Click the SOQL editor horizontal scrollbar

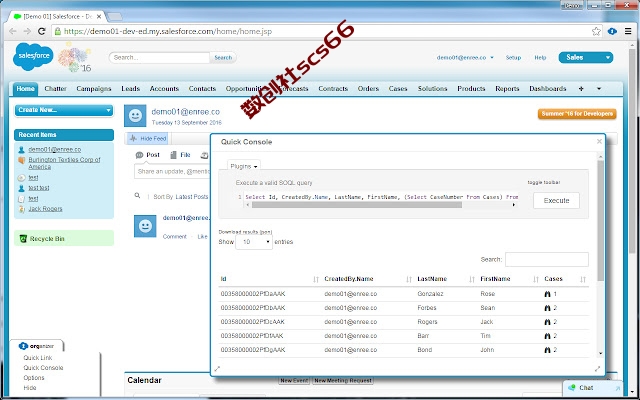pos(357,205)
